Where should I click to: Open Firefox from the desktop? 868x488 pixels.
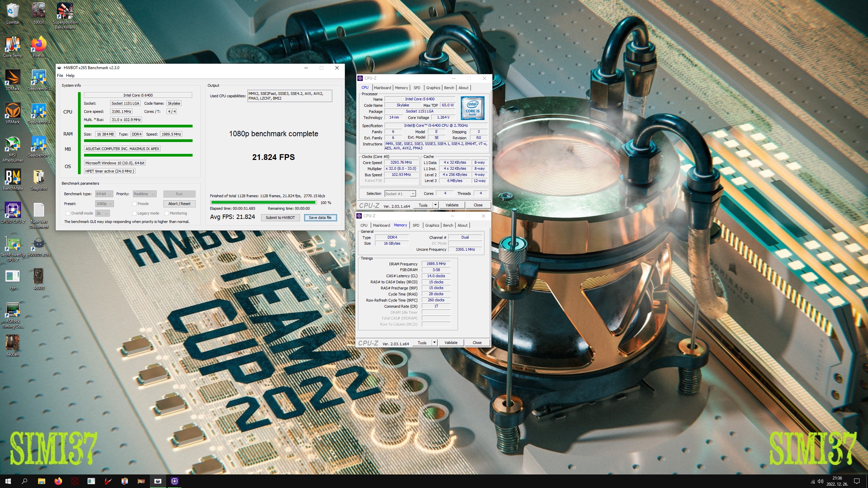(x=39, y=47)
